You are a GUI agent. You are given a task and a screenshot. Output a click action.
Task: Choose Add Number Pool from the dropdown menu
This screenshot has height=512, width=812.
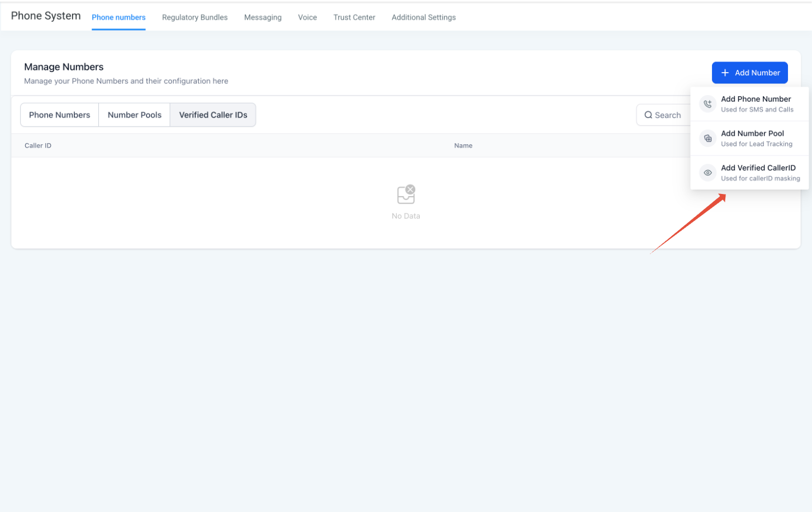pos(750,139)
